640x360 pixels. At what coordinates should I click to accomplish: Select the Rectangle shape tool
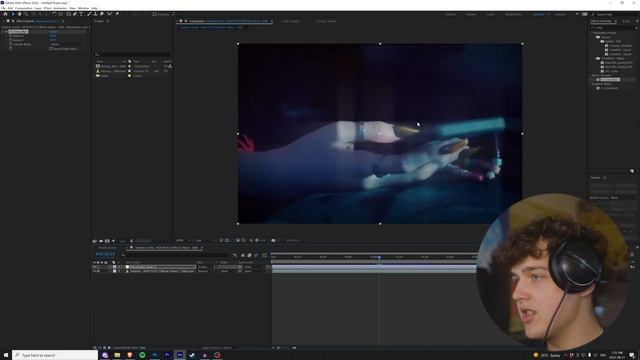(x=68, y=14)
